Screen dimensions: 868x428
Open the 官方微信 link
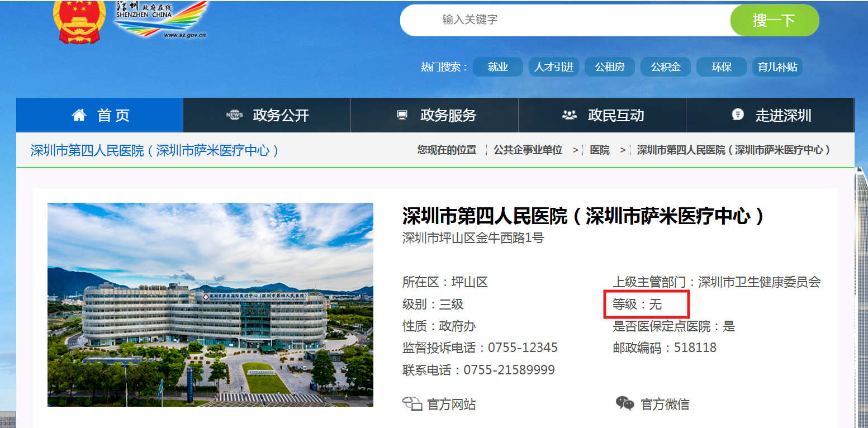tap(665, 404)
